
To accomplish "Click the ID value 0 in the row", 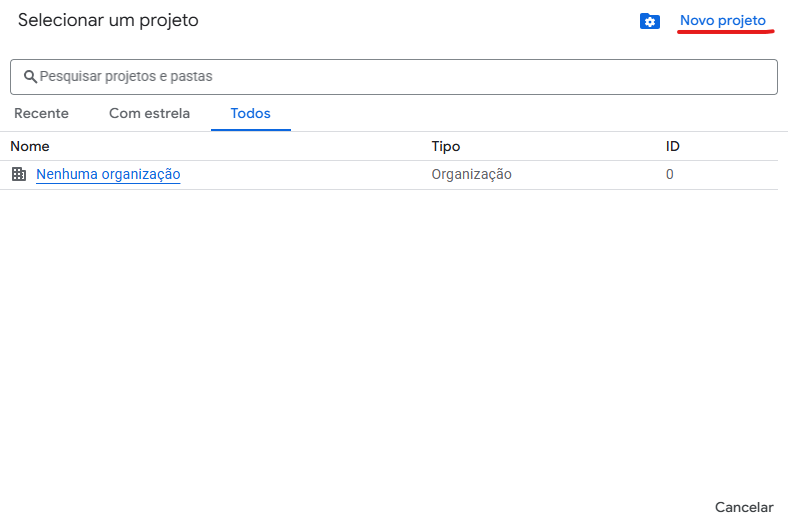I will pos(669,174).
